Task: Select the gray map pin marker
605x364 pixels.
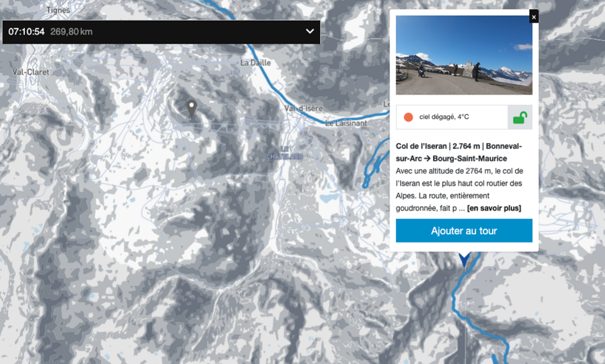Action: 191,109
